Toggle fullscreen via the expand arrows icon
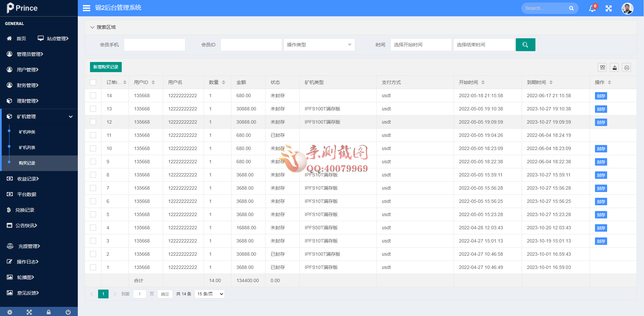 click(x=608, y=8)
